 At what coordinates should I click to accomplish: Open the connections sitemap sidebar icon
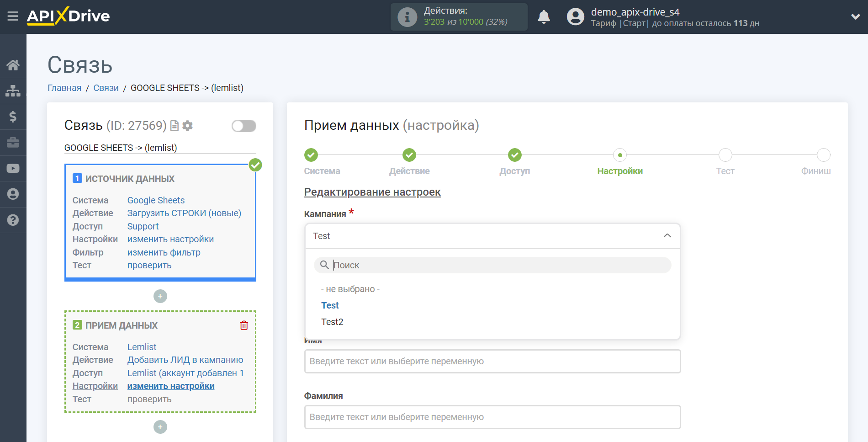13,91
